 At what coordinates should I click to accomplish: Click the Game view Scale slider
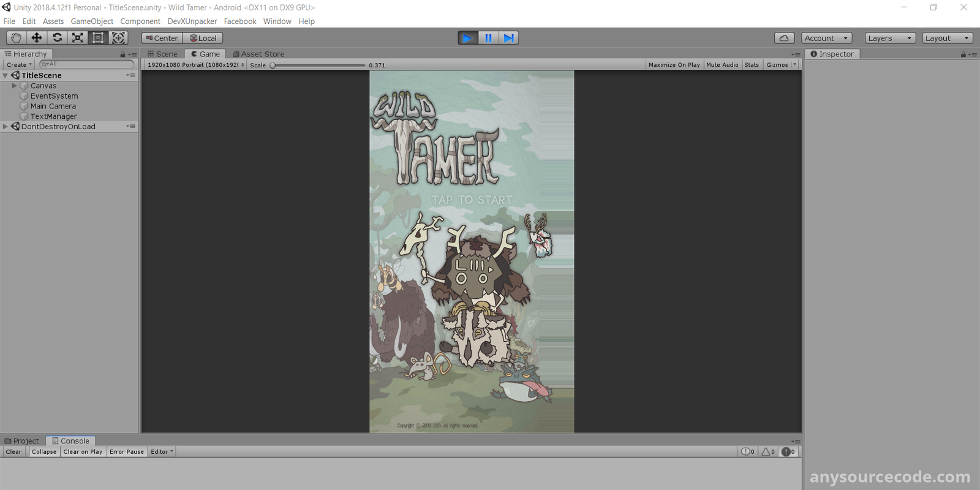(x=318, y=65)
